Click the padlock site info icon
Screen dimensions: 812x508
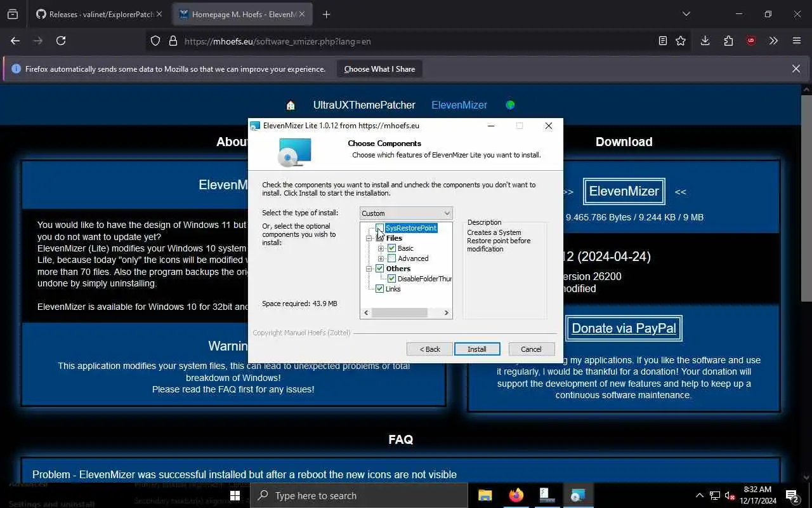pyautogui.click(x=173, y=41)
